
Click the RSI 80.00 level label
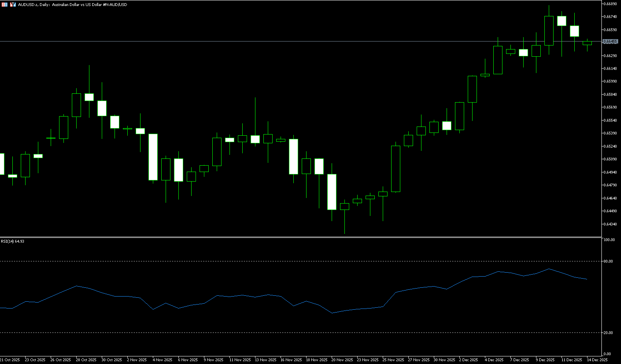tap(609, 261)
